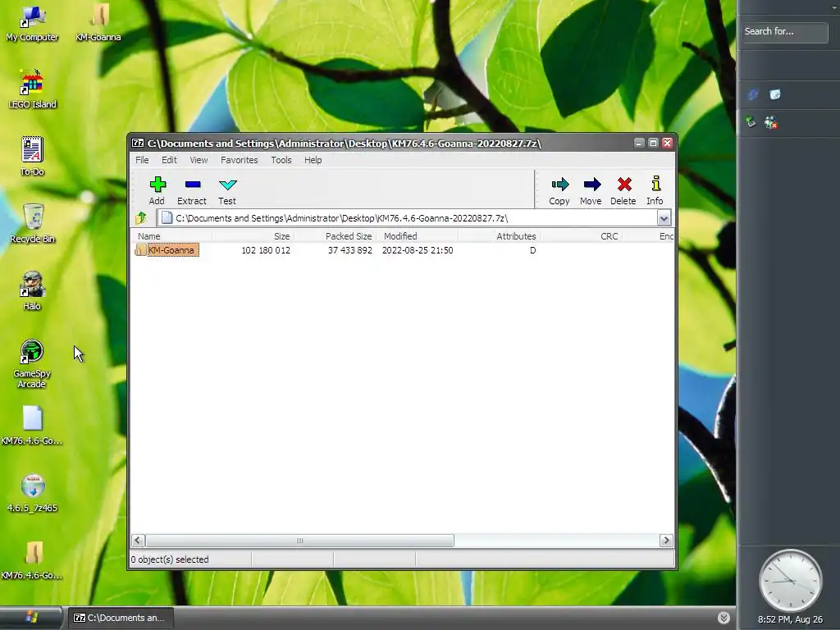The image size is (840, 630).
Task: Select the 4.6.5_7z465 installer icon
Action: click(33, 486)
